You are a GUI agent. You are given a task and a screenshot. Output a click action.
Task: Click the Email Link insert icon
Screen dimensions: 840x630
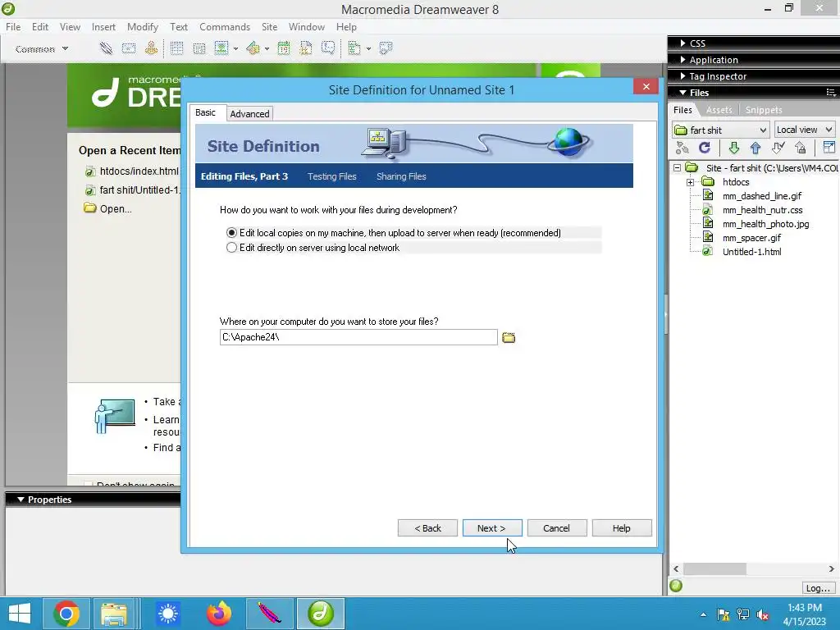coord(129,48)
